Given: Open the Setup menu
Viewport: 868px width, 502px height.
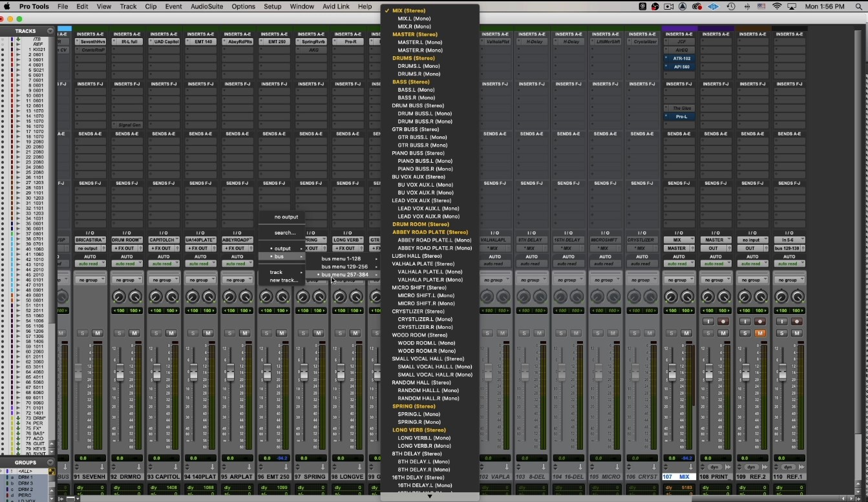Looking at the screenshot, I should coord(272,6).
